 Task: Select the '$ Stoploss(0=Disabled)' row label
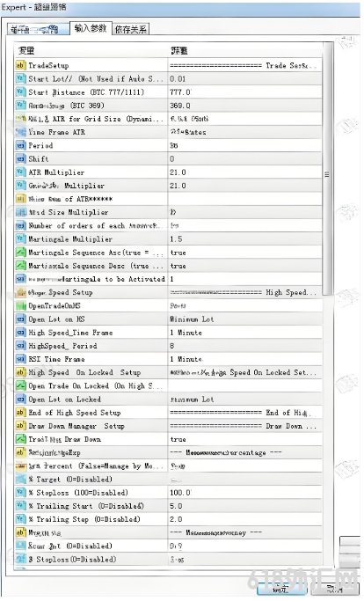coord(72,560)
